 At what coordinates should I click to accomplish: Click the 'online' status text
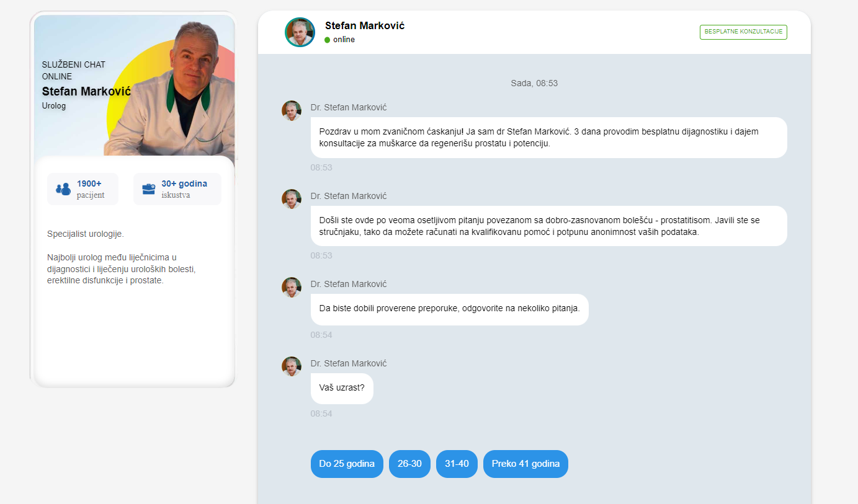pyautogui.click(x=344, y=40)
